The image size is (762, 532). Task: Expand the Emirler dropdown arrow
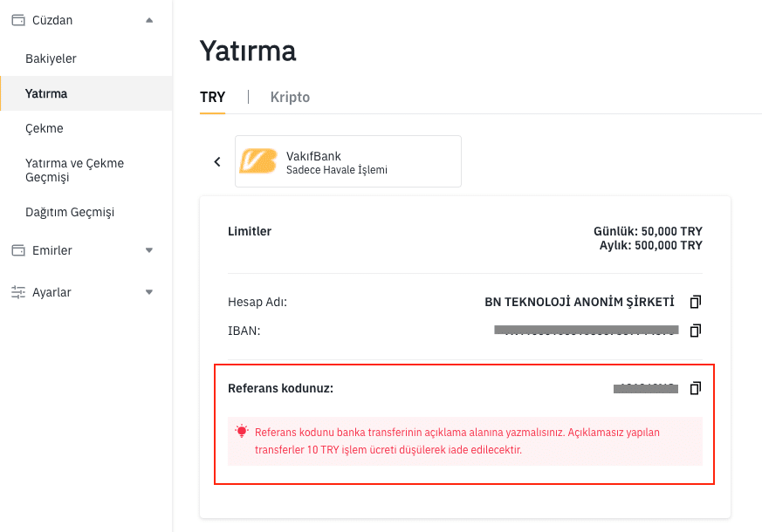pos(149,250)
